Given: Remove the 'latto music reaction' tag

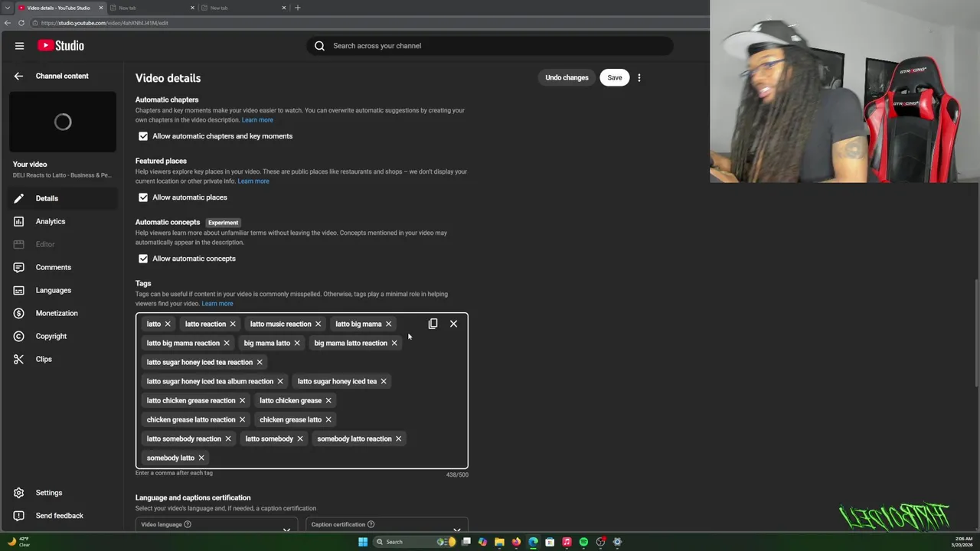Looking at the screenshot, I should [x=318, y=324].
